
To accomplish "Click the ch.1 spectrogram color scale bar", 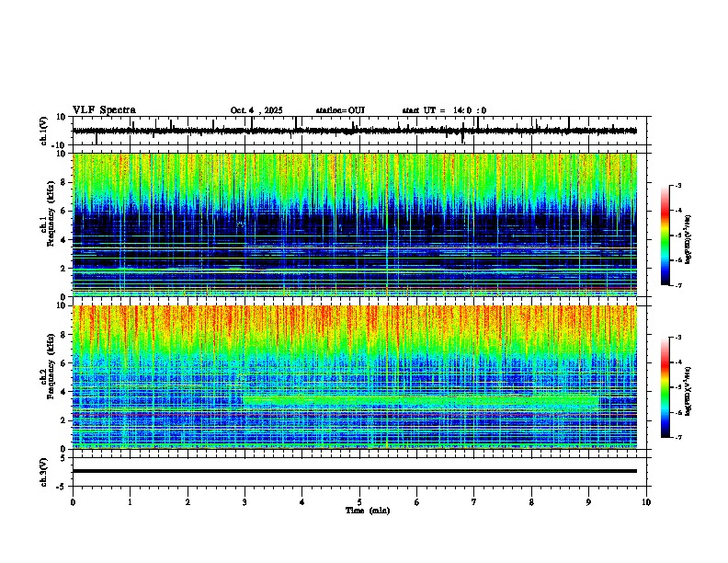I will coord(665,236).
